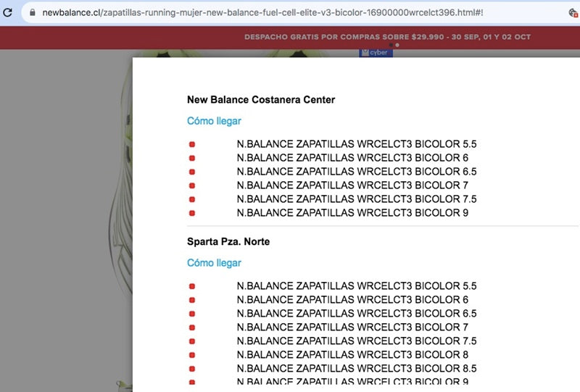The height and width of the screenshot is (392, 580).
Task: Select BICOLOR 7.5 under Costanera Center
Action: 357,199
